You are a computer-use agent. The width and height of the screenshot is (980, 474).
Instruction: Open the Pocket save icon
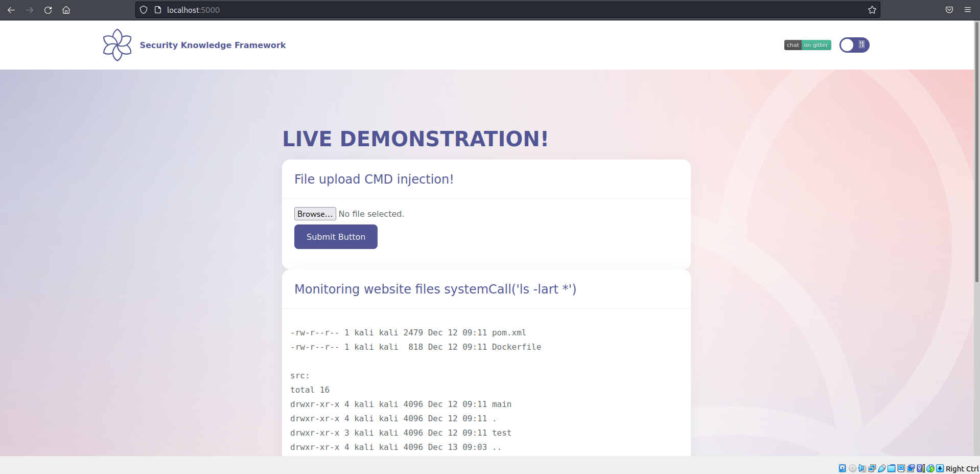pos(949,10)
